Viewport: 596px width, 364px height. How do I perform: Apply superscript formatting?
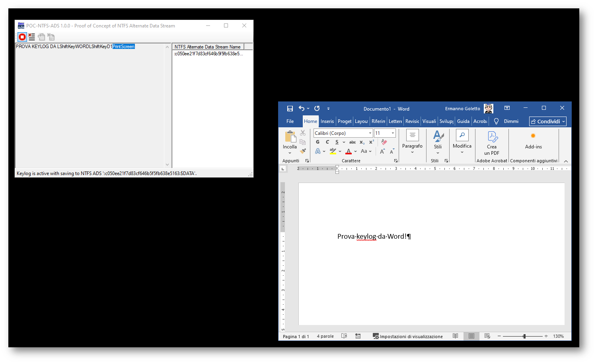click(372, 142)
